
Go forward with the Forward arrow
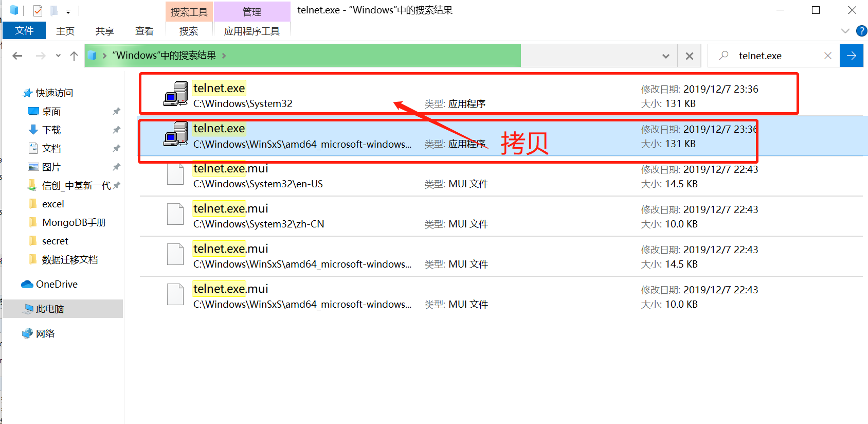click(x=41, y=56)
